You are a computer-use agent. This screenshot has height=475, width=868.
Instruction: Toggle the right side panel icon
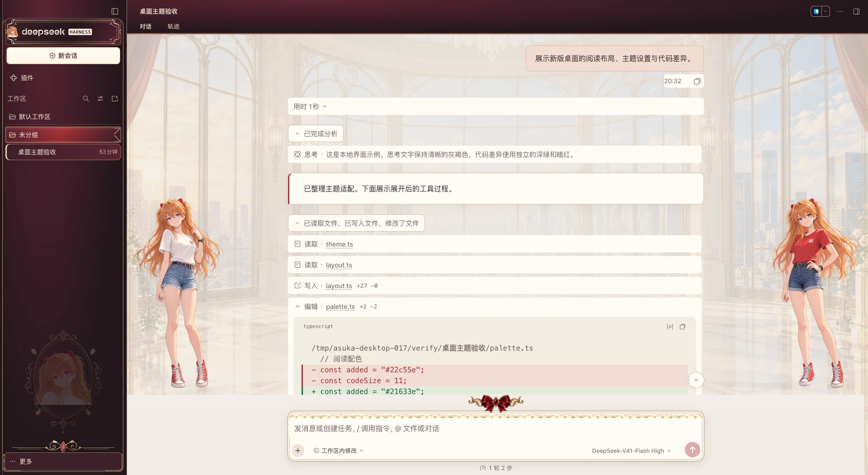(x=856, y=11)
